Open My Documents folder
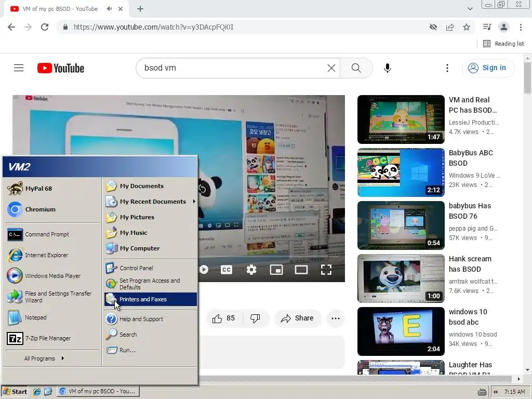The width and height of the screenshot is (532, 399). coord(151,186)
